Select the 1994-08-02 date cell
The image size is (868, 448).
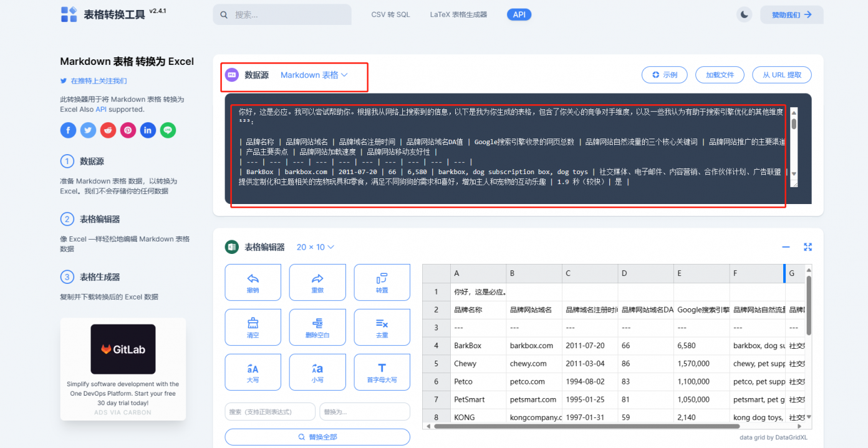(590, 381)
